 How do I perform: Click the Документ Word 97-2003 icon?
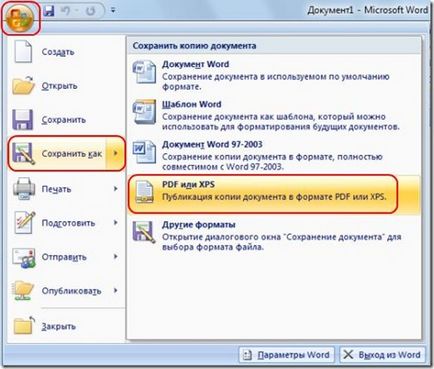pos(144,152)
